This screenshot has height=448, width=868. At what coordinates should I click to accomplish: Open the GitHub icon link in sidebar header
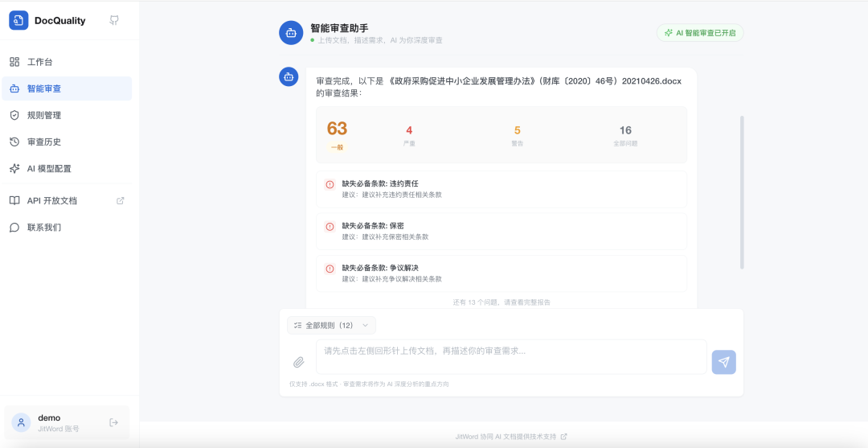114,20
